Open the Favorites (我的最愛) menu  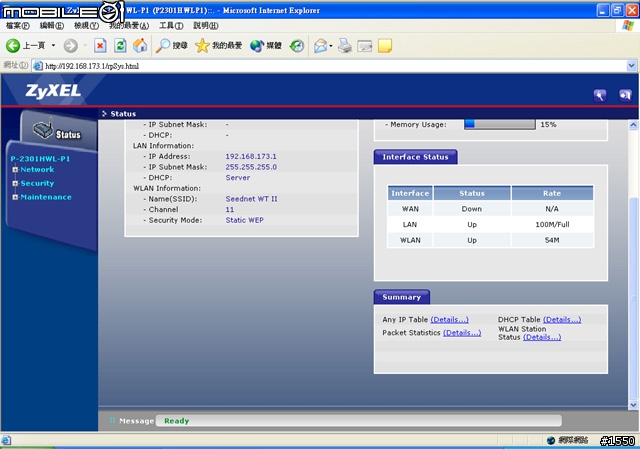(x=129, y=26)
